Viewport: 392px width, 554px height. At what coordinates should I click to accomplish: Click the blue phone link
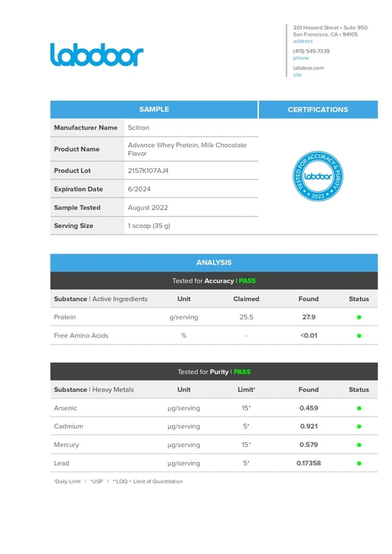click(301, 58)
